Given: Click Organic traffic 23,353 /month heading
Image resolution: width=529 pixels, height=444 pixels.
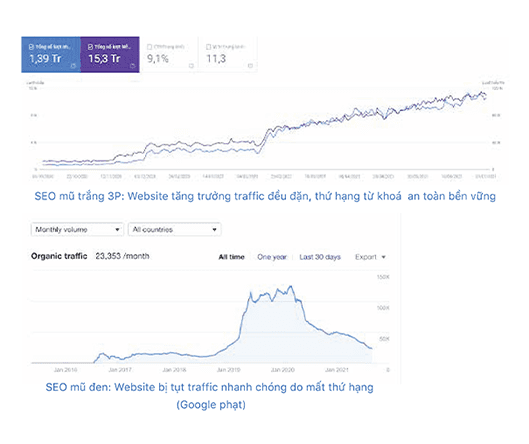Looking at the screenshot, I should [x=90, y=256].
